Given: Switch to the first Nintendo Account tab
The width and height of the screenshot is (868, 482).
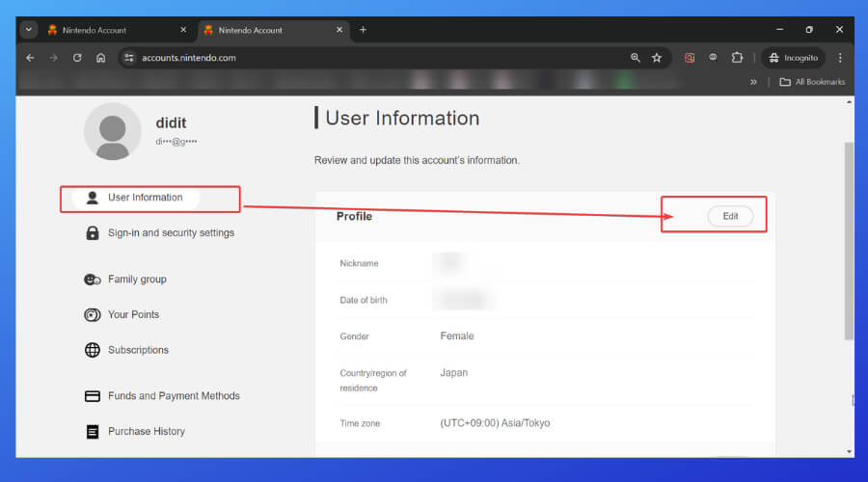Looking at the screenshot, I should 106,30.
